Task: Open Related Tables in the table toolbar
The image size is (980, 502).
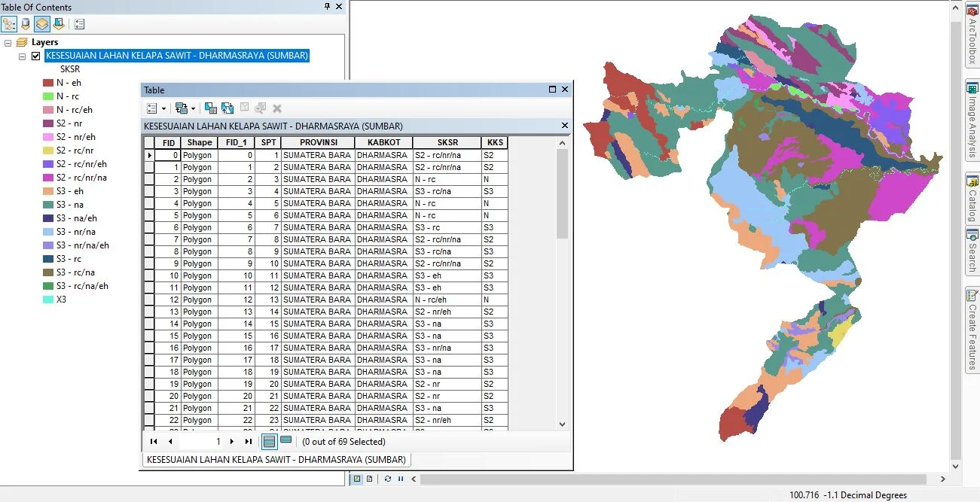Action: [182, 108]
